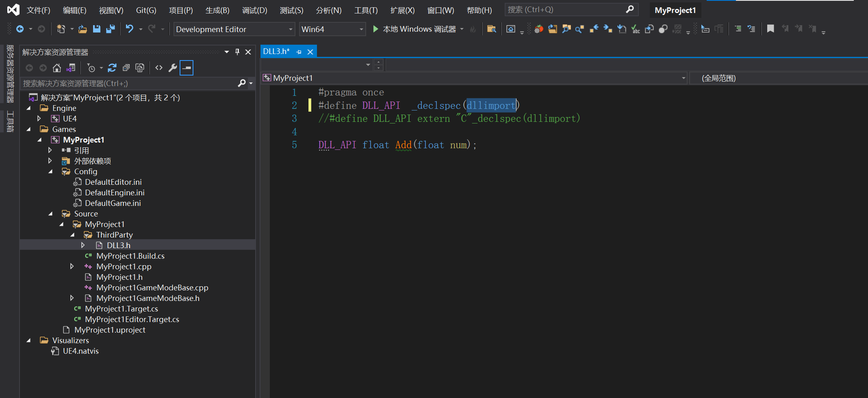Screen dimensions: 868x398
Task: Expand the 外部依赖项 node
Action: [x=50, y=161]
